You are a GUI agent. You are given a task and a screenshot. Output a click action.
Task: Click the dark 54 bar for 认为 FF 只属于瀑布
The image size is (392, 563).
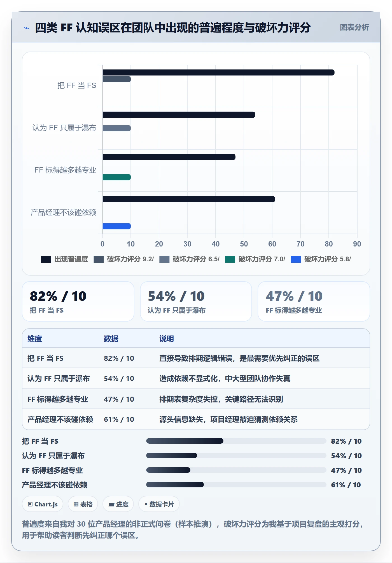pos(179,115)
